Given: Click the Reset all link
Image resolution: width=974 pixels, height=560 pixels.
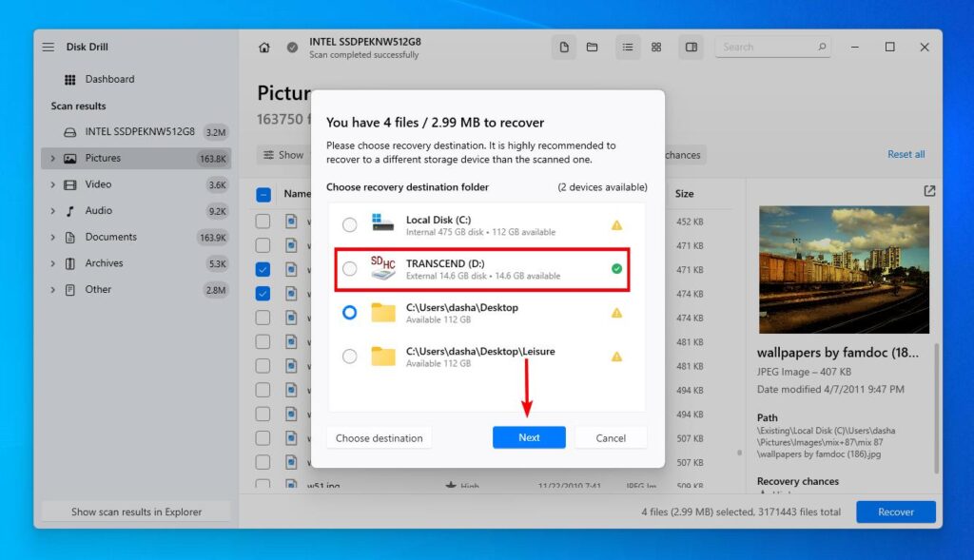Looking at the screenshot, I should click(905, 154).
